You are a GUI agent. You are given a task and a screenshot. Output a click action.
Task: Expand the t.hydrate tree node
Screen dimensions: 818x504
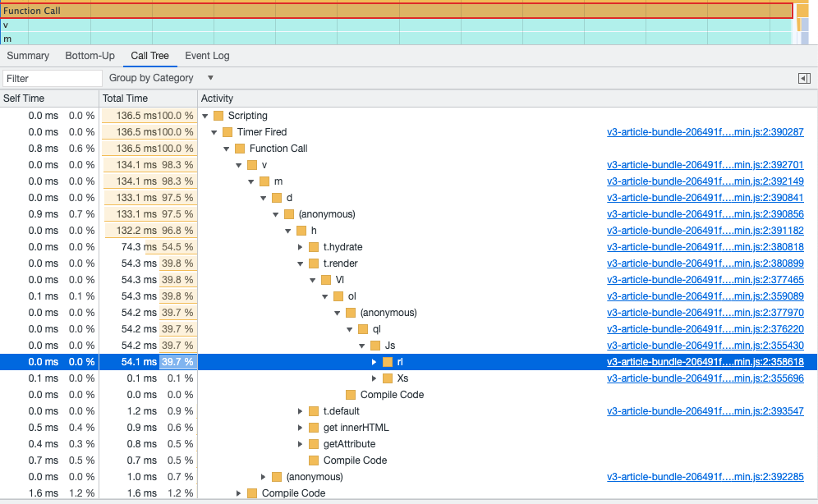[x=300, y=247]
